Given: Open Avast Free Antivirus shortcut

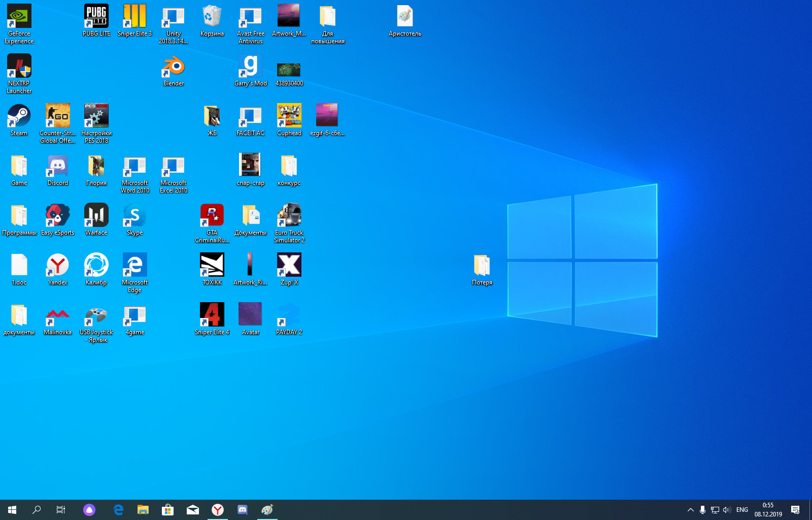Looking at the screenshot, I should point(251,24).
